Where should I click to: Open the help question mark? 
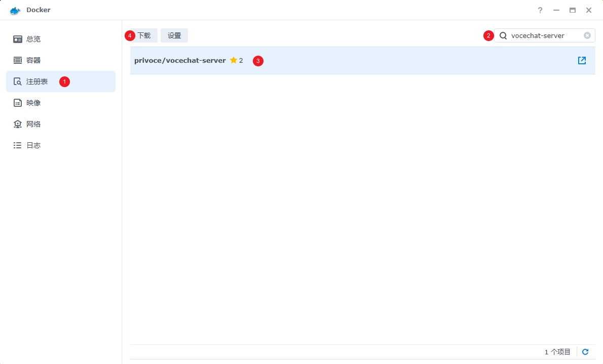[540, 10]
